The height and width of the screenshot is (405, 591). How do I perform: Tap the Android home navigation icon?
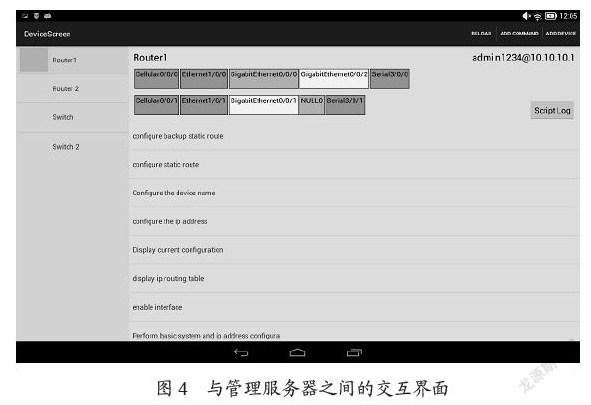[297, 353]
